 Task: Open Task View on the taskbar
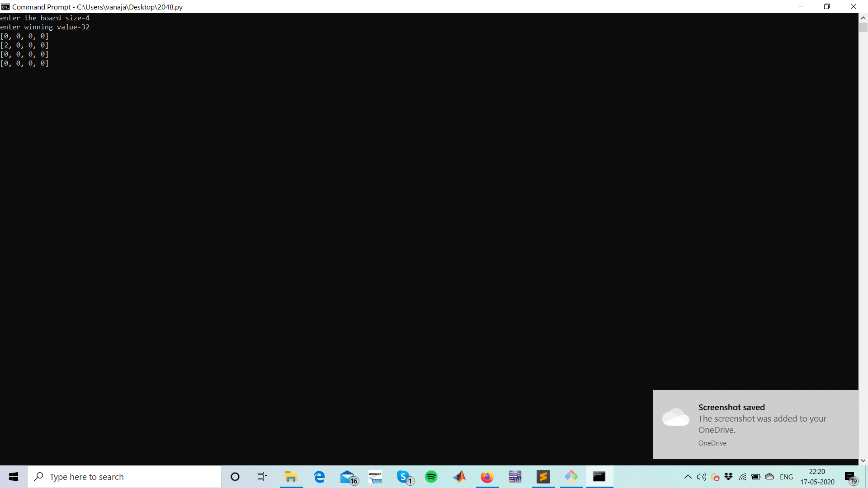262,477
